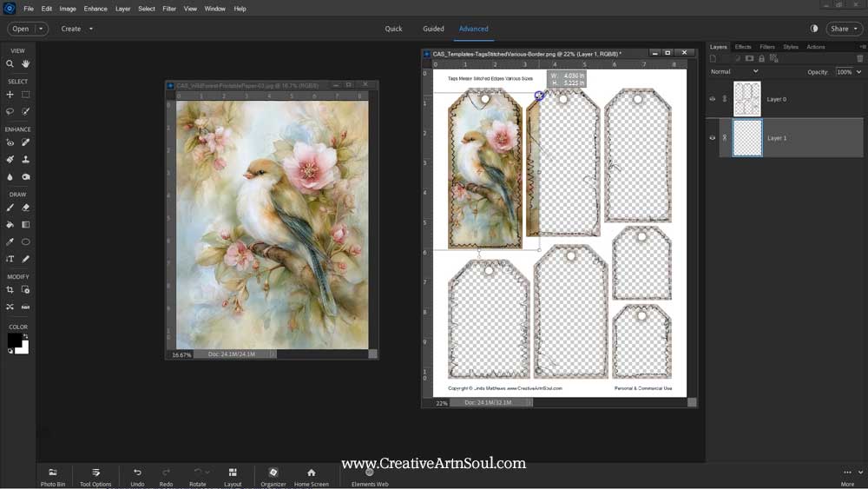Create a new layer in Layers panel

[x=713, y=58]
